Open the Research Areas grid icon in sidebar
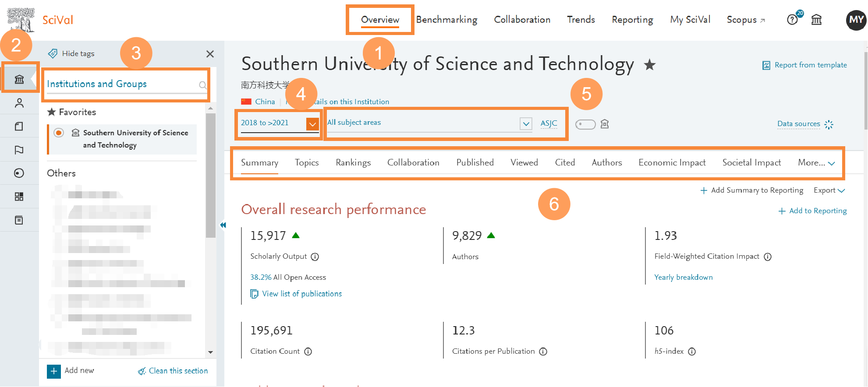Screen dimensions: 868x387 [19, 197]
